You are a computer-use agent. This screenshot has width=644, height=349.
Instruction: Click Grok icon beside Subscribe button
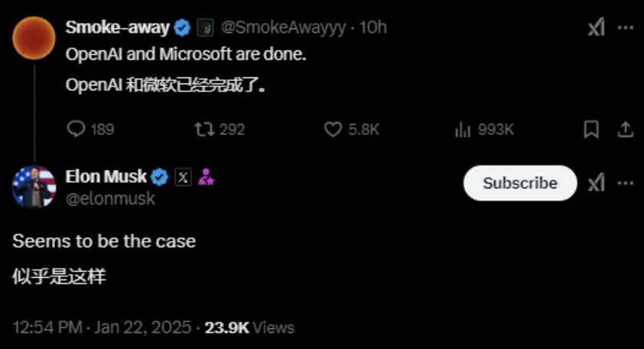596,183
